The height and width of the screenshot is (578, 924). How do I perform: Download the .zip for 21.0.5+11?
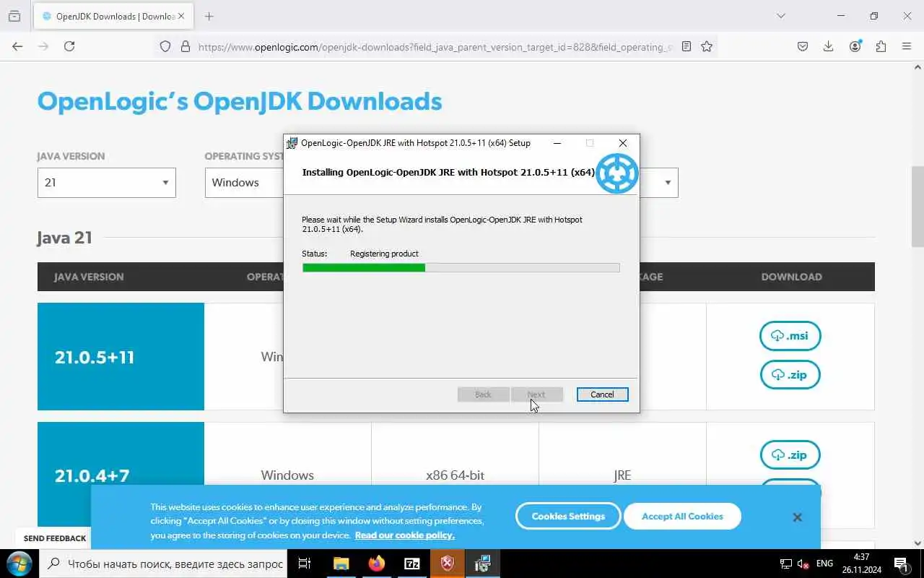click(x=790, y=374)
